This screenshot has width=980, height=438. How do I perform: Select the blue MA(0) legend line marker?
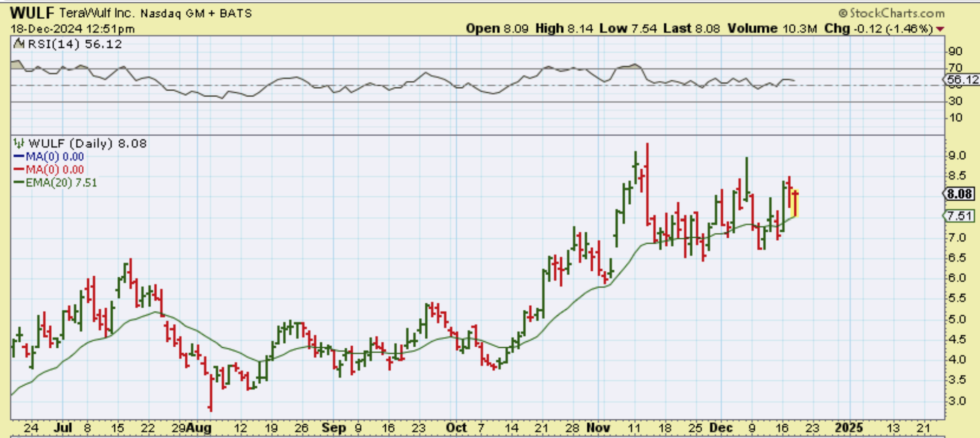[19, 157]
